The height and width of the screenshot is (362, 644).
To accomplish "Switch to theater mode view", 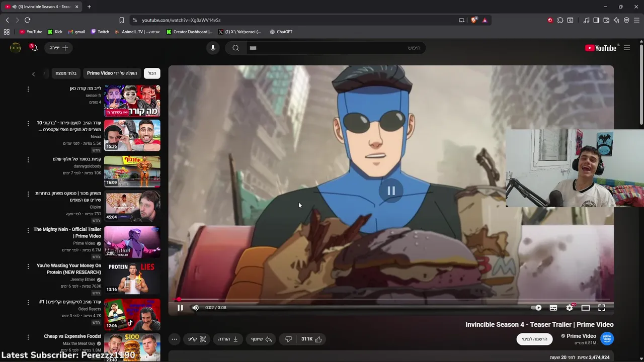I will [x=586, y=308].
